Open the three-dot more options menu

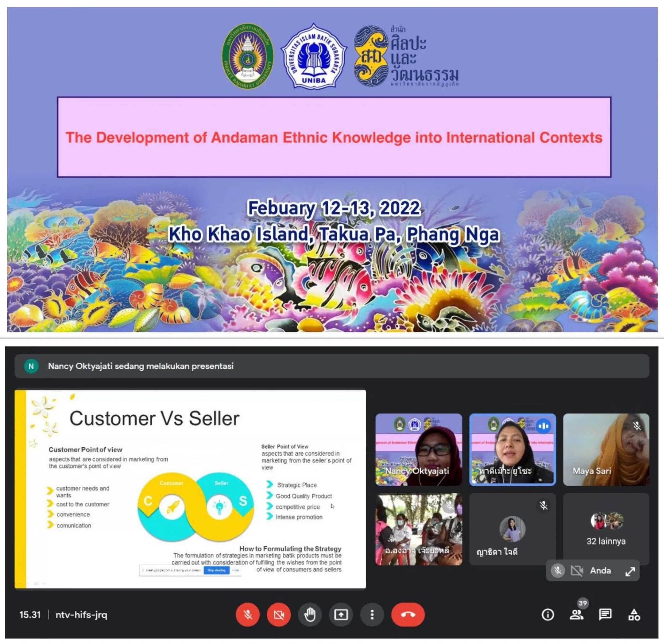372,614
